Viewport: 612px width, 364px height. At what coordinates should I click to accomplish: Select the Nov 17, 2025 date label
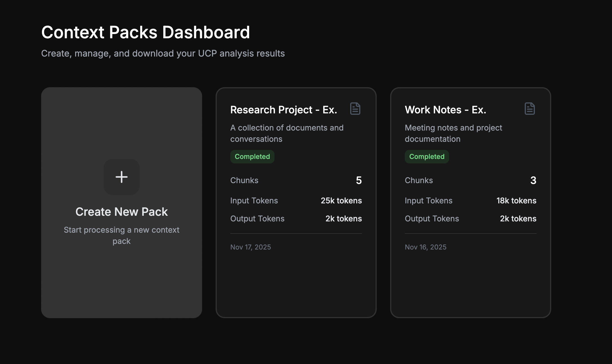point(250,247)
